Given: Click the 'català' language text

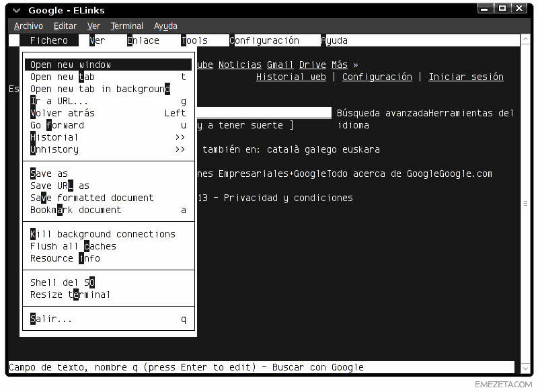Looking at the screenshot, I should [x=282, y=149].
